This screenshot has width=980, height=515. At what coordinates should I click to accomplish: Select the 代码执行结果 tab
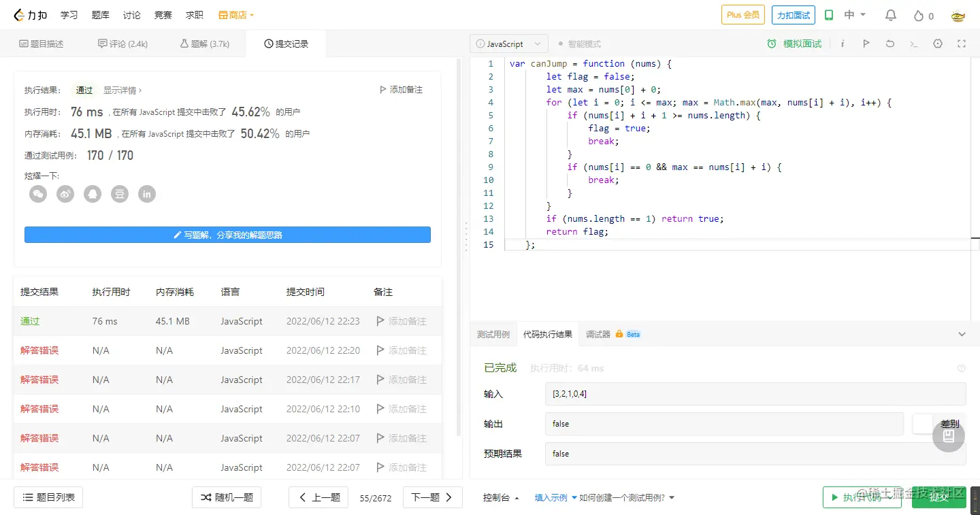coord(548,334)
